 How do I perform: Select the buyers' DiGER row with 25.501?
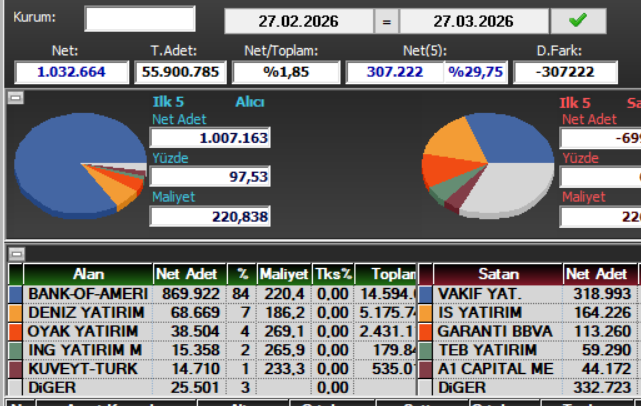[x=212, y=388]
